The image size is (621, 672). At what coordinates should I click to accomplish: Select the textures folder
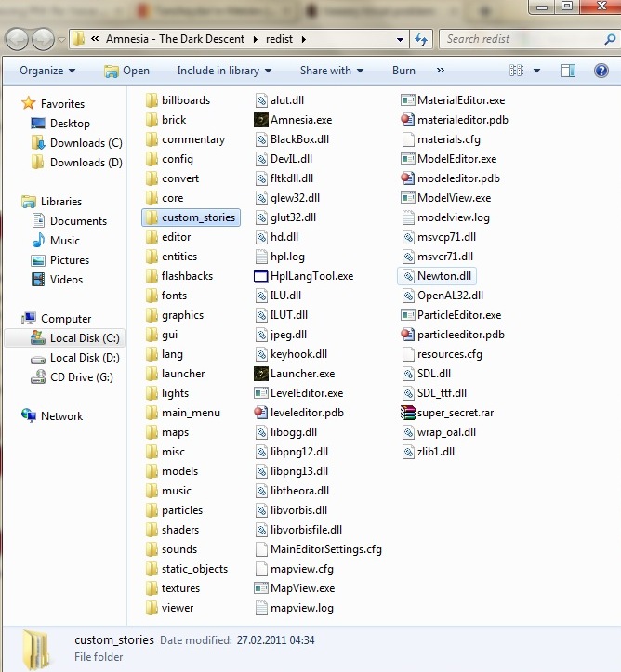pyautogui.click(x=180, y=588)
